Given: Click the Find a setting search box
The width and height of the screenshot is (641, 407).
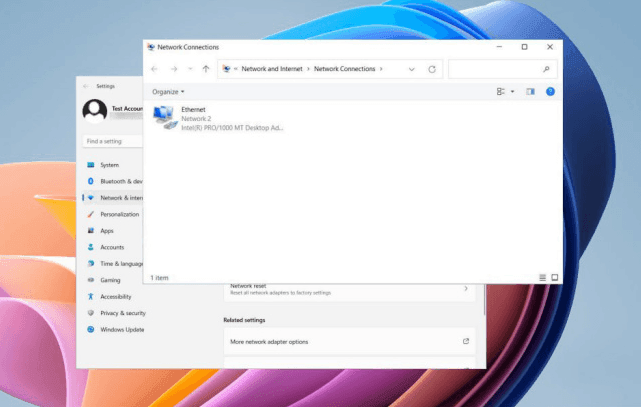Looking at the screenshot, I should (113, 141).
